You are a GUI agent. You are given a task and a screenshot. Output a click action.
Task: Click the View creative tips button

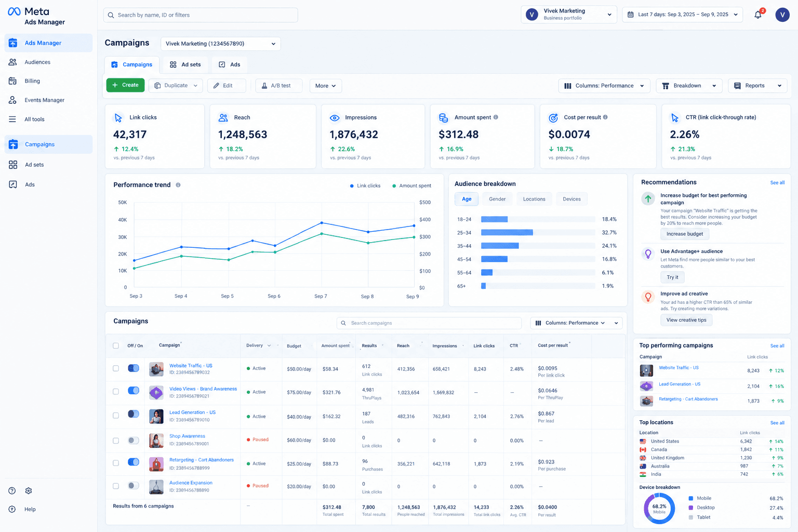coord(686,320)
